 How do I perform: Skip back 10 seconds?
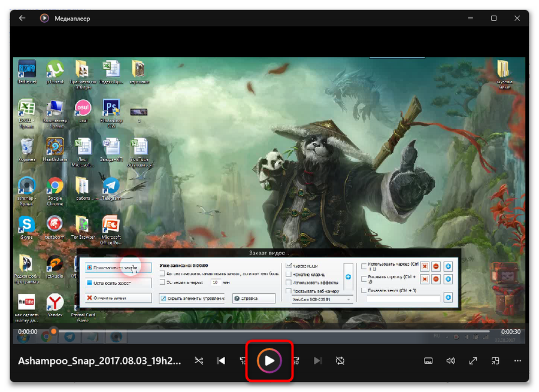243,361
